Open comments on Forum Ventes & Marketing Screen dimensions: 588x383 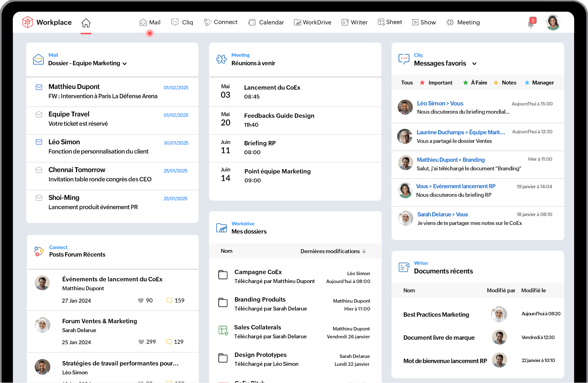(x=175, y=342)
